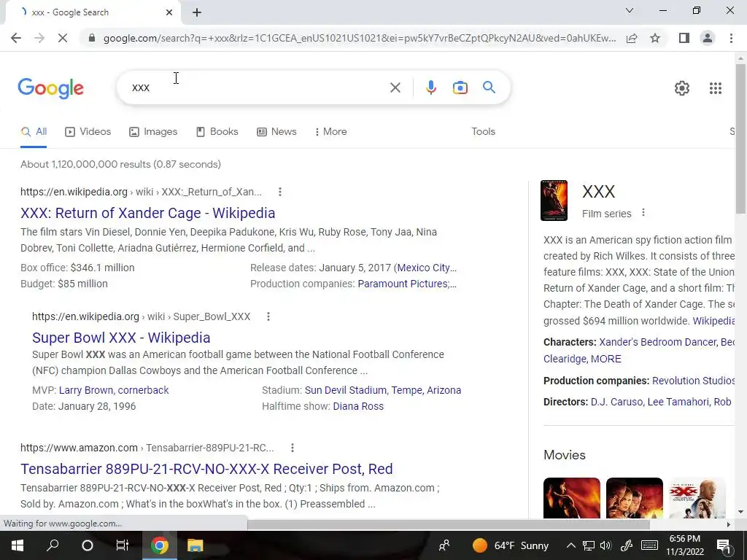This screenshot has width=747, height=560.
Task: Open the notification center
Action: click(724, 545)
